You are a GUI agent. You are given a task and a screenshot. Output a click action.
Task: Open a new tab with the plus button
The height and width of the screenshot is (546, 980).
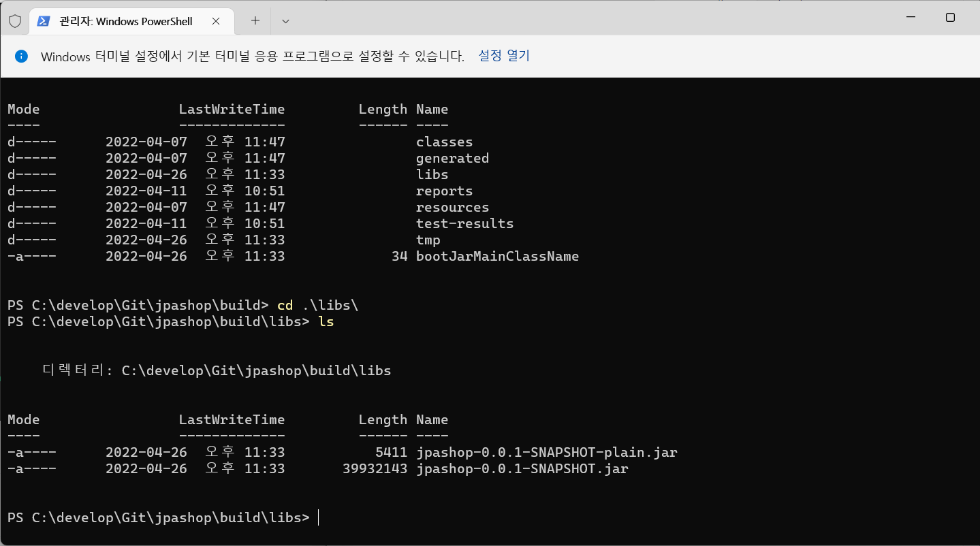tap(255, 21)
